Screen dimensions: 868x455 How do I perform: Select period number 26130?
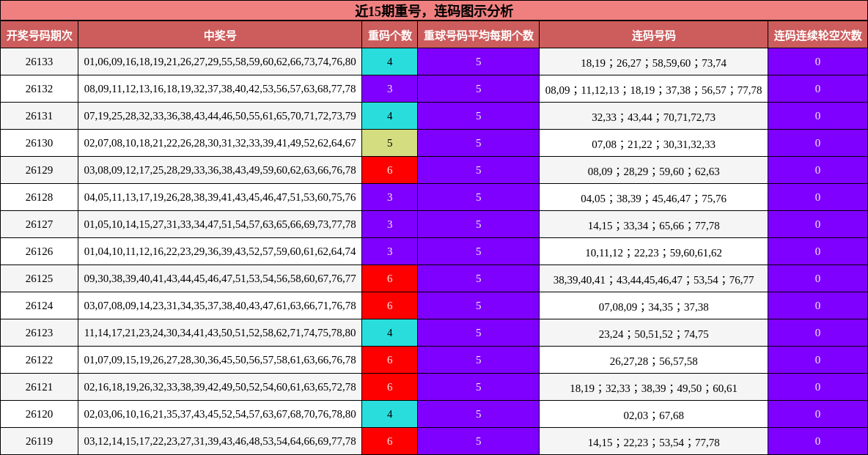point(40,143)
